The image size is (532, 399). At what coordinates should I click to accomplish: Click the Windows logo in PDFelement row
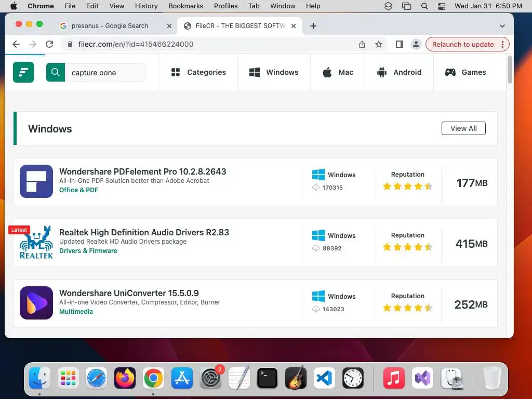click(318, 175)
